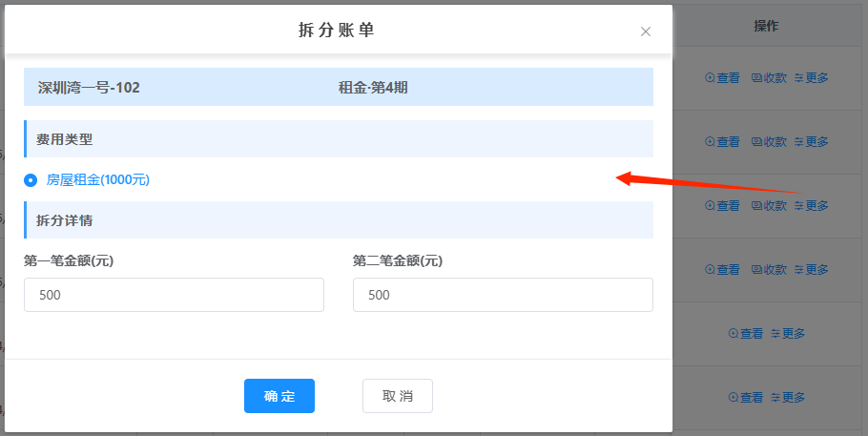
Task: Open 收款 in the first row
Action: pyautogui.click(x=769, y=78)
